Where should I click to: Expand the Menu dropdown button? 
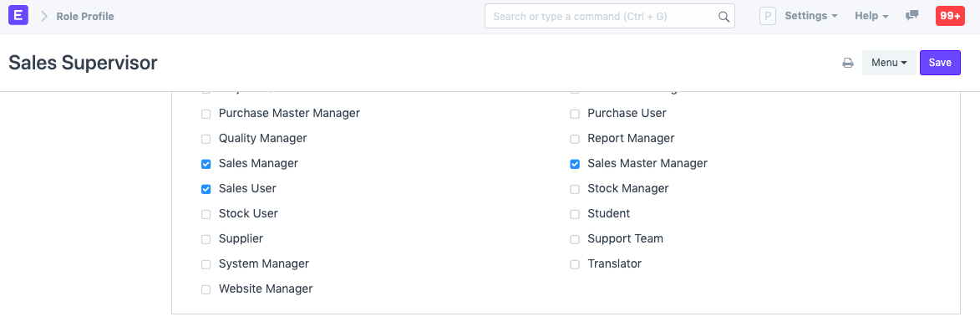point(889,63)
